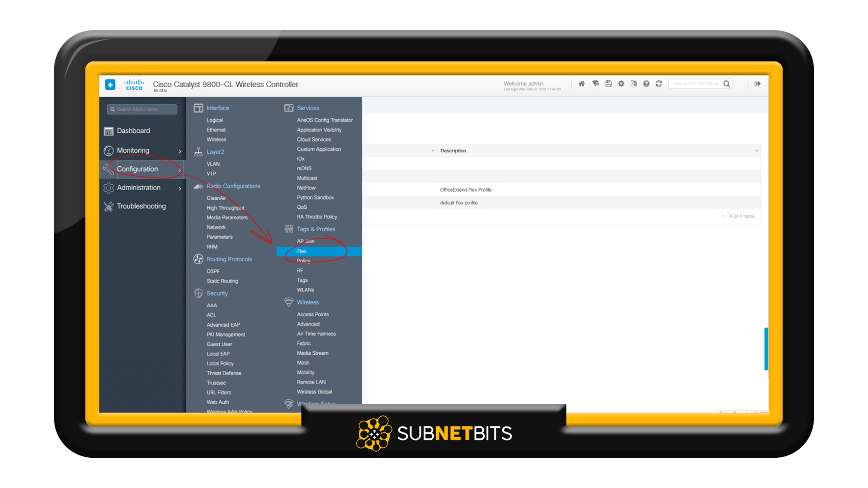Screen dimensions: 868x488
Task: Open OSPF under Routing Protocols
Action: coord(213,271)
